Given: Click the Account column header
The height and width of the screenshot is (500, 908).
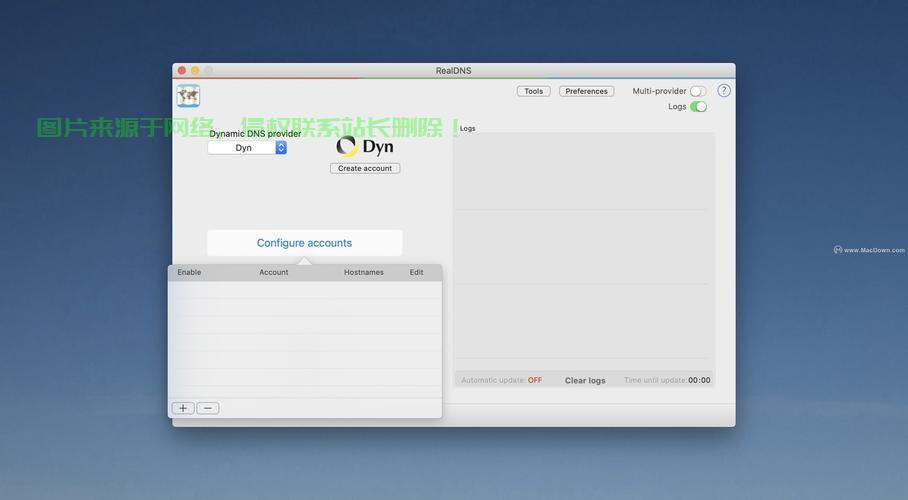Looking at the screenshot, I should [x=273, y=272].
